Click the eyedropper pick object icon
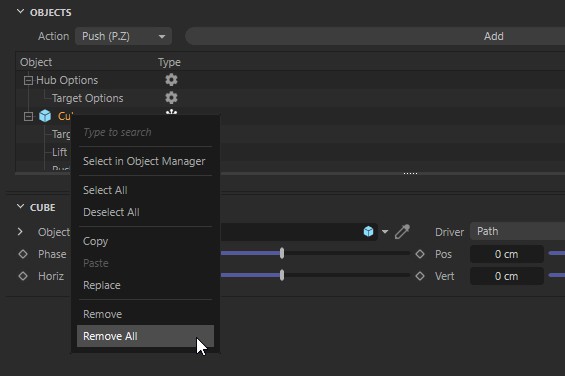Image resolution: width=565 pixels, height=376 pixels. (x=402, y=232)
